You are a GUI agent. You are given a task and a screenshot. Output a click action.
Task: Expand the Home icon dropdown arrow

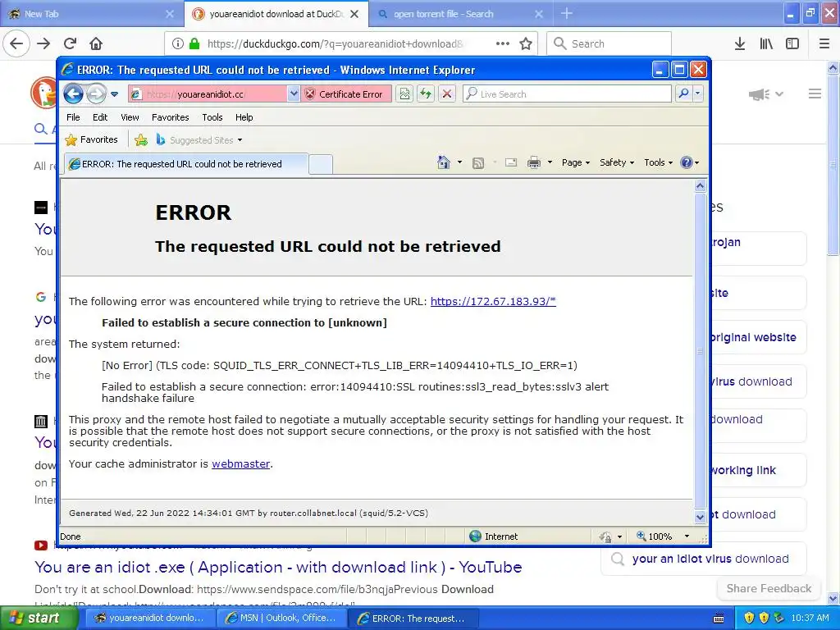coord(459,162)
